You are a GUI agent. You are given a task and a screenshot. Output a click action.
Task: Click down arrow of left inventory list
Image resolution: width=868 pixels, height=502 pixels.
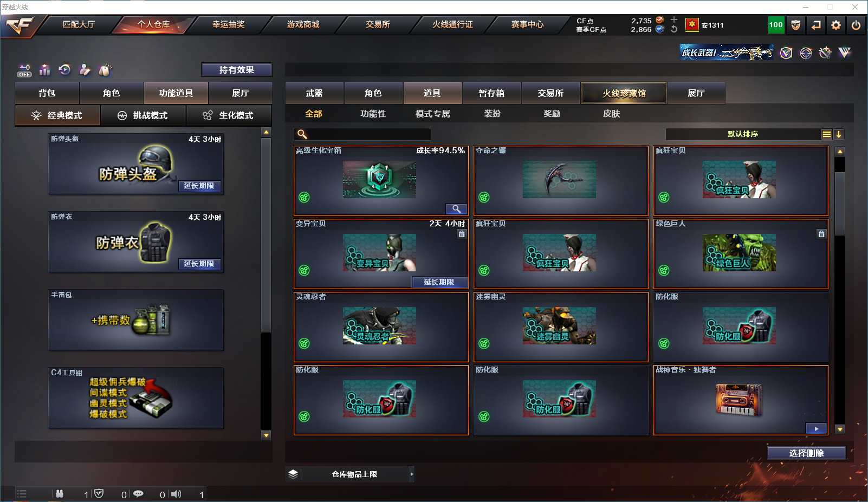pyautogui.click(x=266, y=435)
